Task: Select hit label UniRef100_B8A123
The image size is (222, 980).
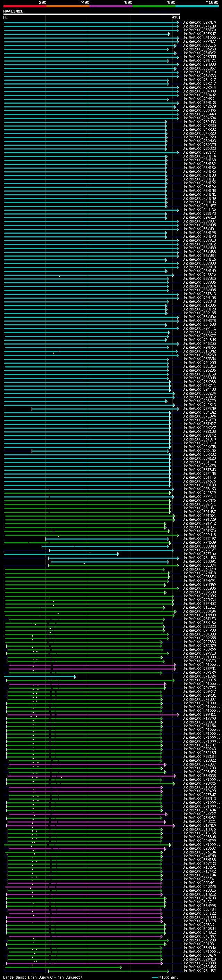Action: [x=199, y=459]
